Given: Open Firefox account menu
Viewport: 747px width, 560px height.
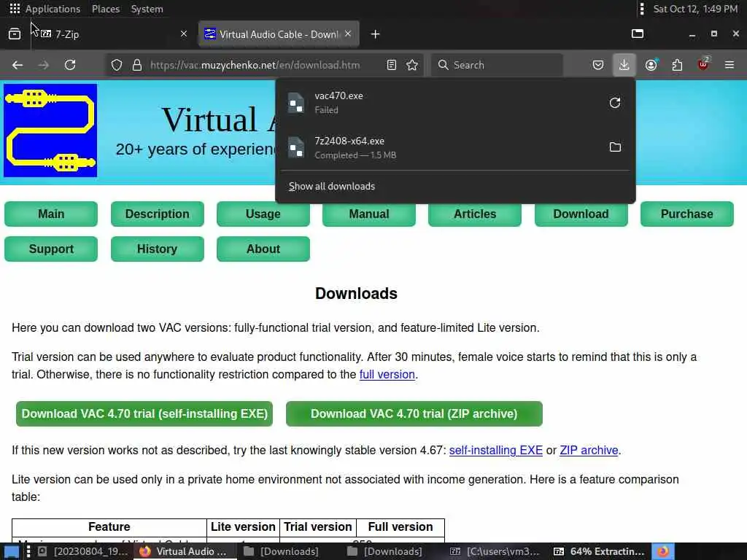Looking at the screenshot, I should [x=651, y=65].
